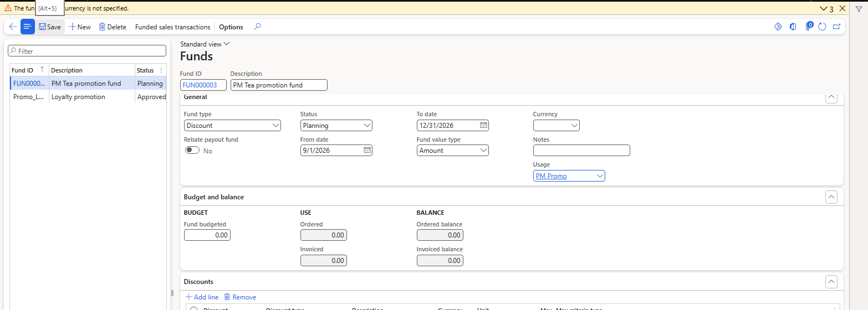Add line to Discounts grid
868x310 pixels.
(x=202, y=297)
